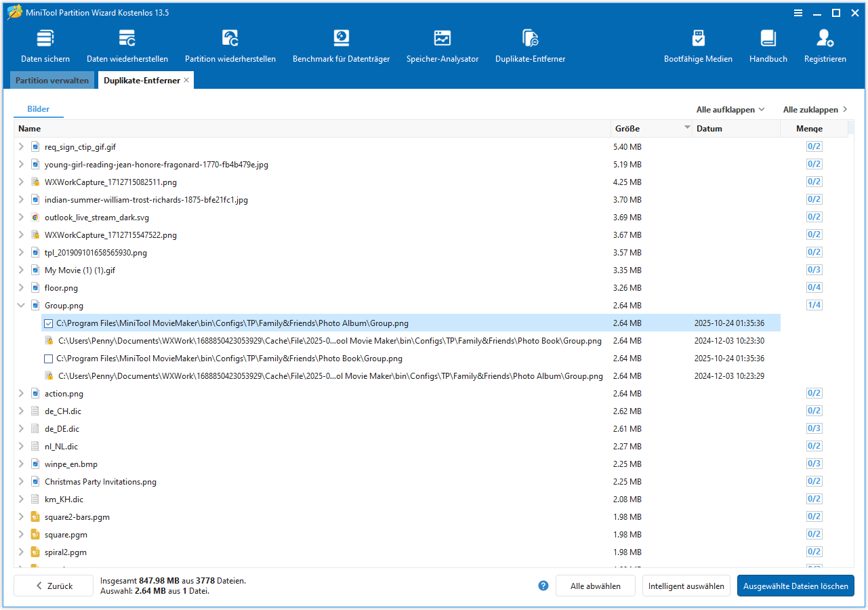Start Benchmark für Datenträger
868x610 pixels.
click(341, 44)
